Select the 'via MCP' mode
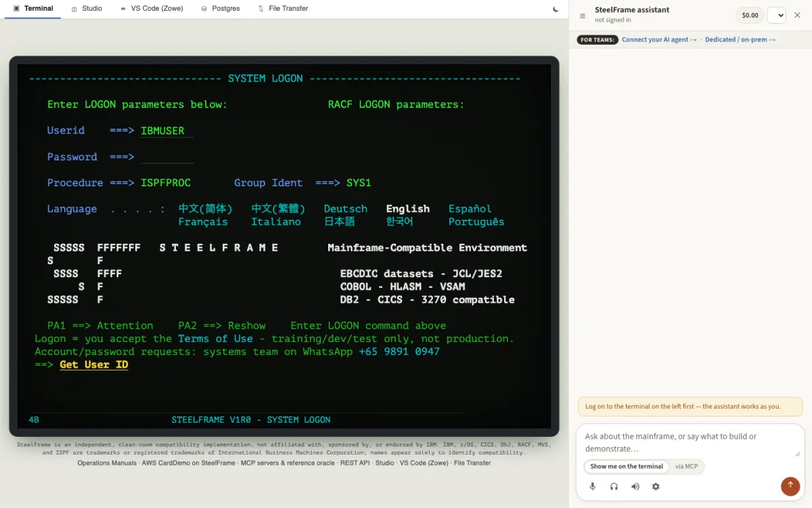Screen dimensions: 812x508 click(686, 466)
